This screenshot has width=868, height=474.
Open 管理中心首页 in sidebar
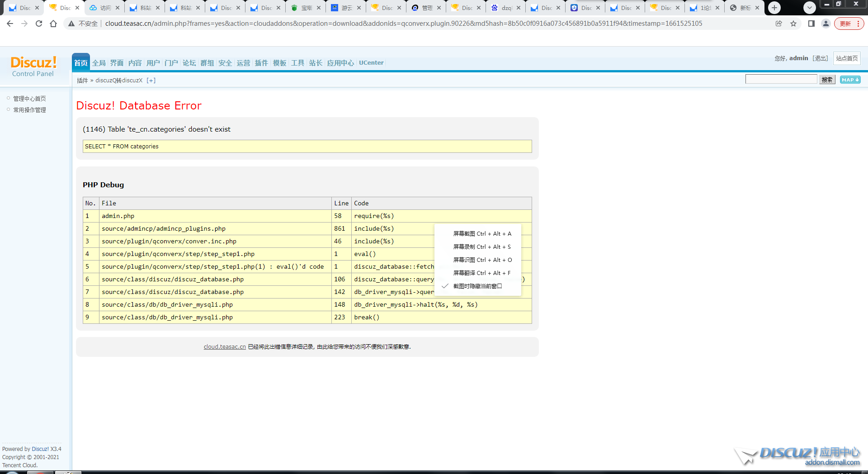point(29,99)
